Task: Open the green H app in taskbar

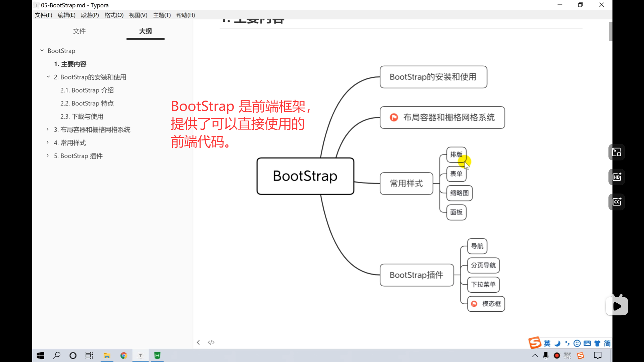Action: pos(157,356)
